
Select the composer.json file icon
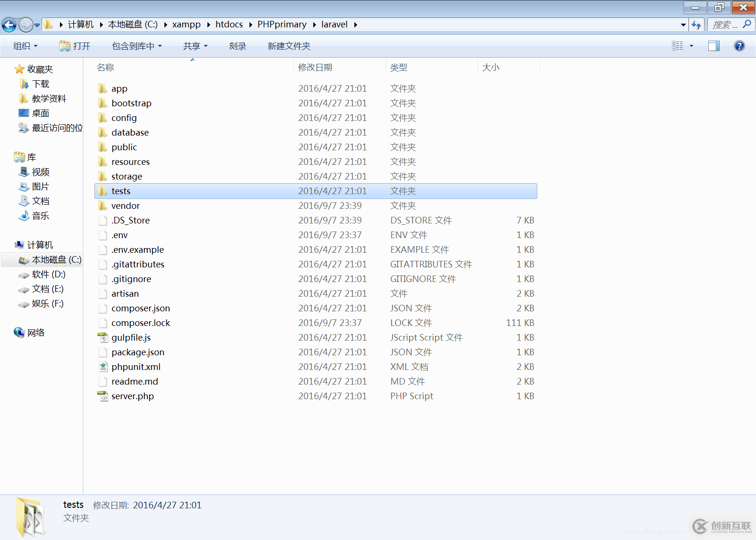coord(103,308)
